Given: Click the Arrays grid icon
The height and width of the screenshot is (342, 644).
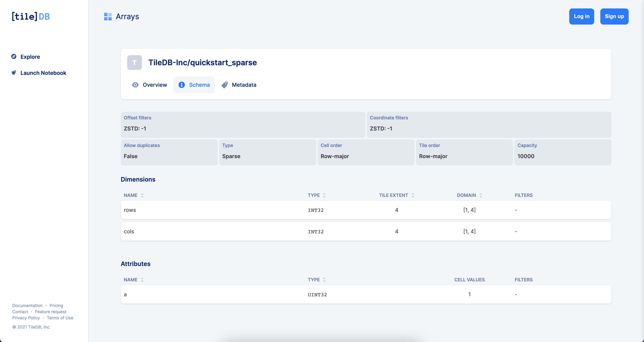Looking at the screenshot, I should (x=108, y=17).
